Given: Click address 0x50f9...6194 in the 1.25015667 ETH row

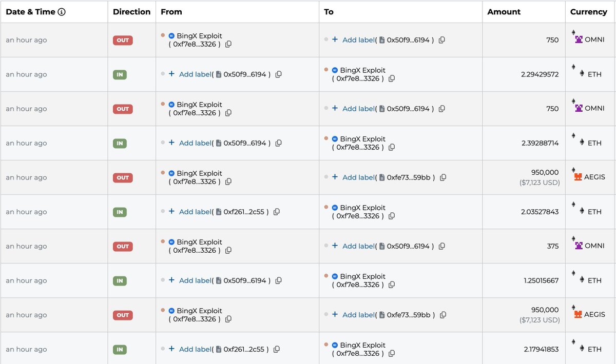Looking at the screenshot, I should point(245,280).
